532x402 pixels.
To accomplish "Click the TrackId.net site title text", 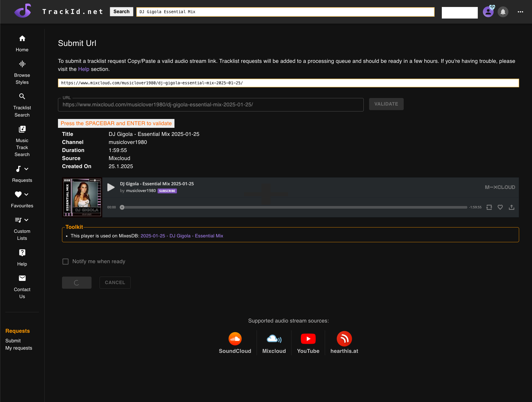I will [x=73, y=12].
